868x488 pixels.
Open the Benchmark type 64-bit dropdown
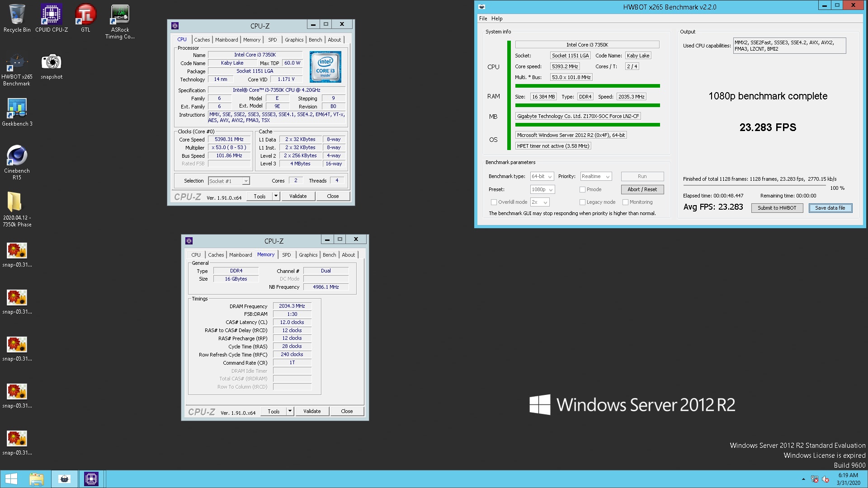coord(542,176)
